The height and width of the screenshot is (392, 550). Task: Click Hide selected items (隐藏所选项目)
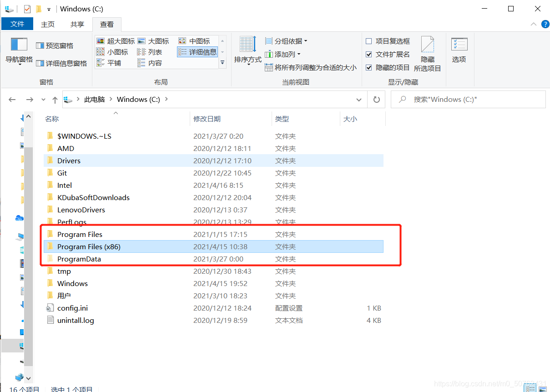tap(427, 54)
